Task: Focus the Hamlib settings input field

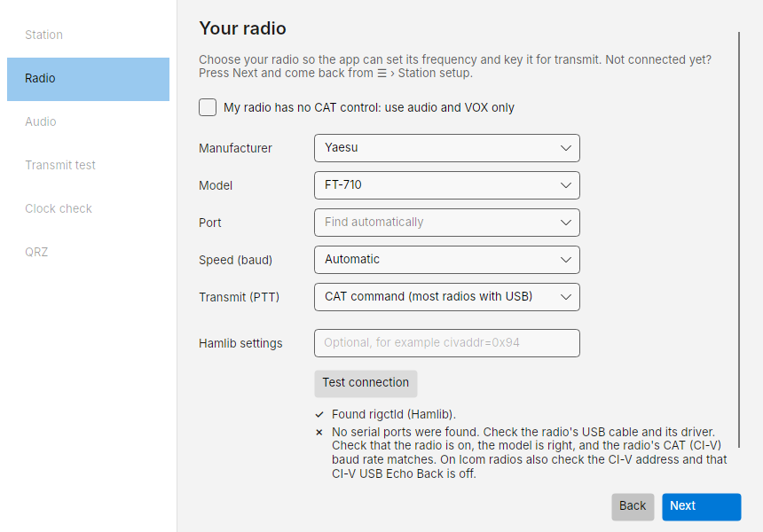Action: coord(446,343)
